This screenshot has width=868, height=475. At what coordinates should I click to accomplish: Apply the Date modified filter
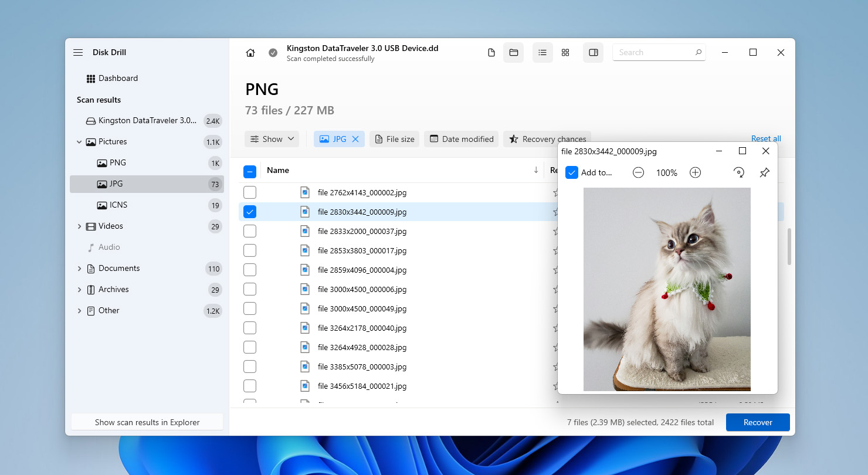pyautogui.click(x=461, y=138)
